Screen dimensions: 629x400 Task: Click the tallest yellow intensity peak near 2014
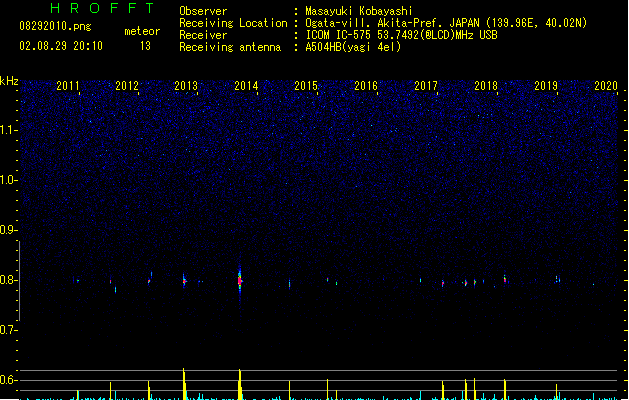(x=240, y=384)
